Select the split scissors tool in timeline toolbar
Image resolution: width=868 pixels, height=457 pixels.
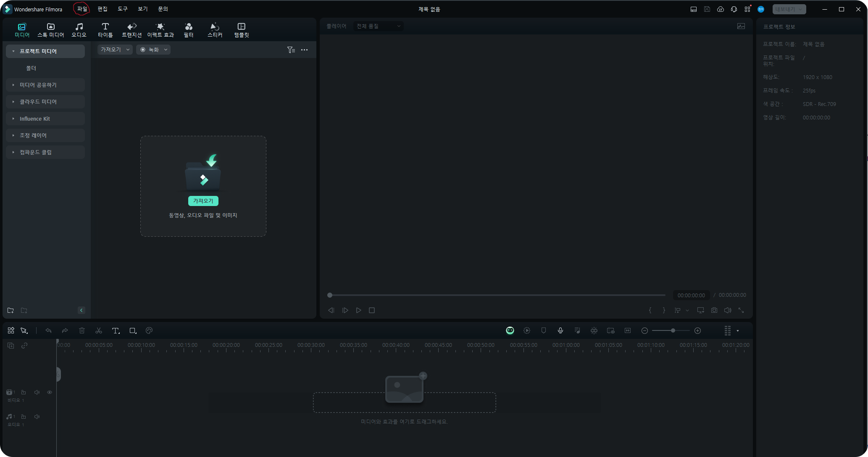tap(99, 331)
